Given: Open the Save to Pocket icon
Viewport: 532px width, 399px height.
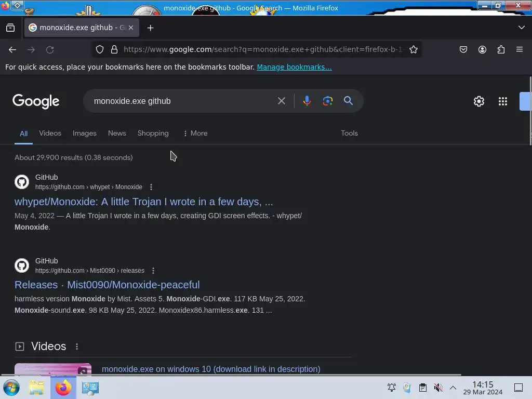Looking at the screenshot, I should (x=463, y=49).
